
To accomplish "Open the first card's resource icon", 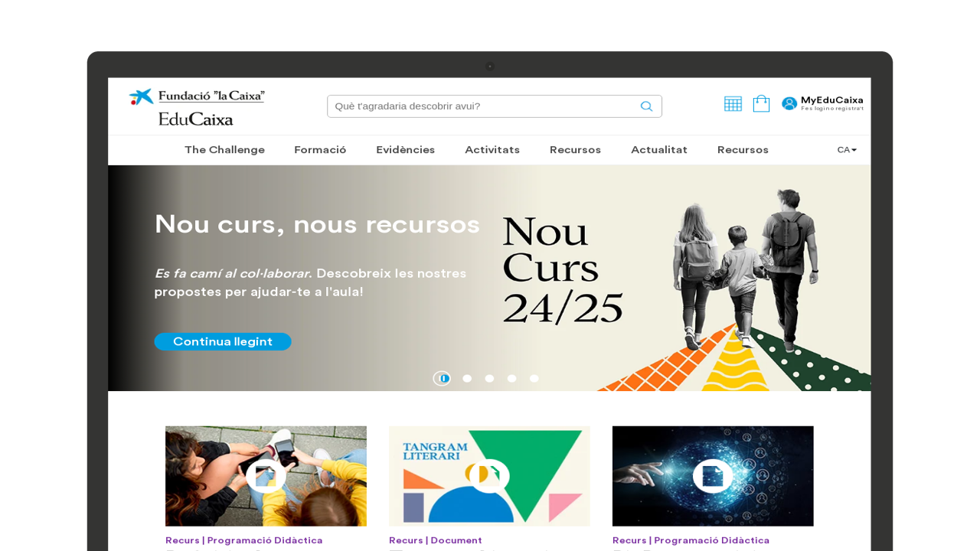I will [x=266, y=476].
